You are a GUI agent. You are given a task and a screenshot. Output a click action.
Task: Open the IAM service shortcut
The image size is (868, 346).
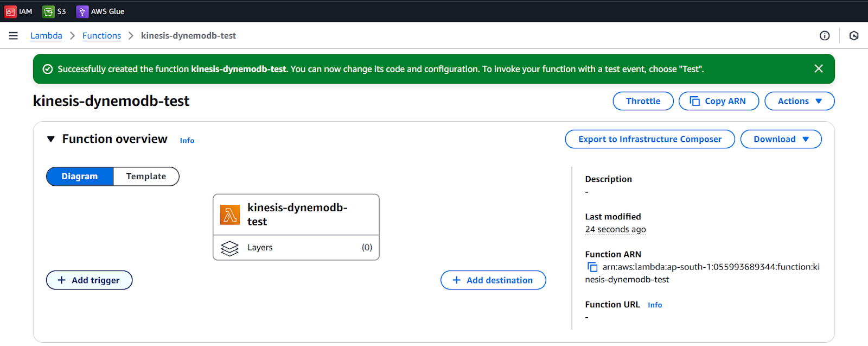[18, 11]
